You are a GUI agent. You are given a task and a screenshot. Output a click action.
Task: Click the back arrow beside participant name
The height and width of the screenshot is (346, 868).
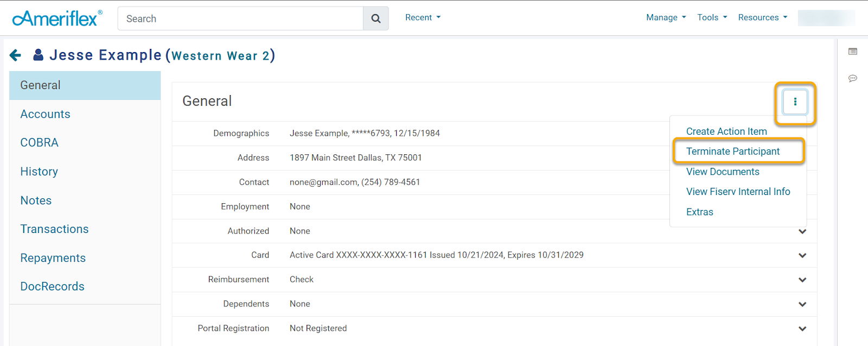(16, 55)
